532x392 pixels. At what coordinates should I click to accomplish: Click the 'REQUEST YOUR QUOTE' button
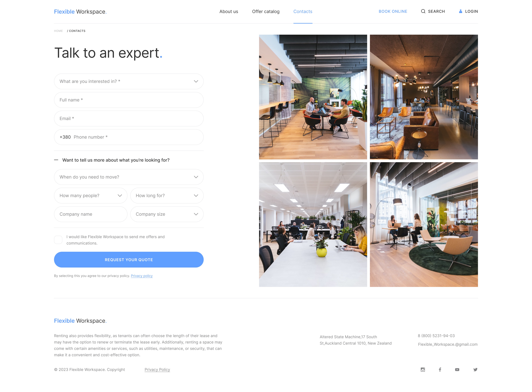tap(128, 259)
